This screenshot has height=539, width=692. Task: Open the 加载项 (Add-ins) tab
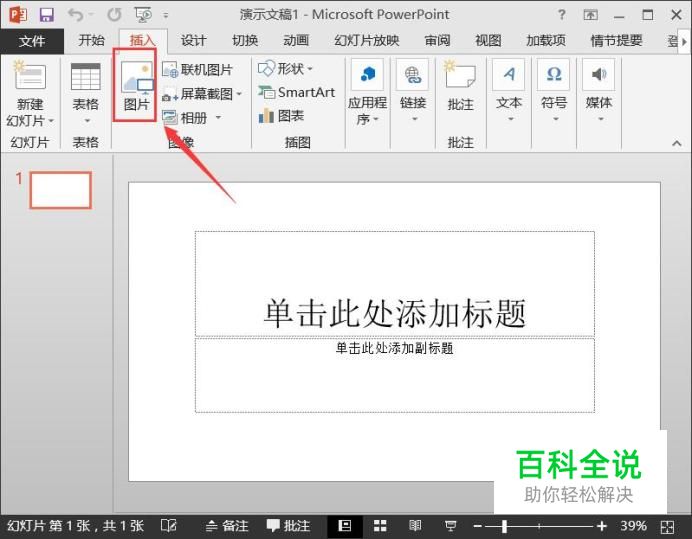click(546, 41)
